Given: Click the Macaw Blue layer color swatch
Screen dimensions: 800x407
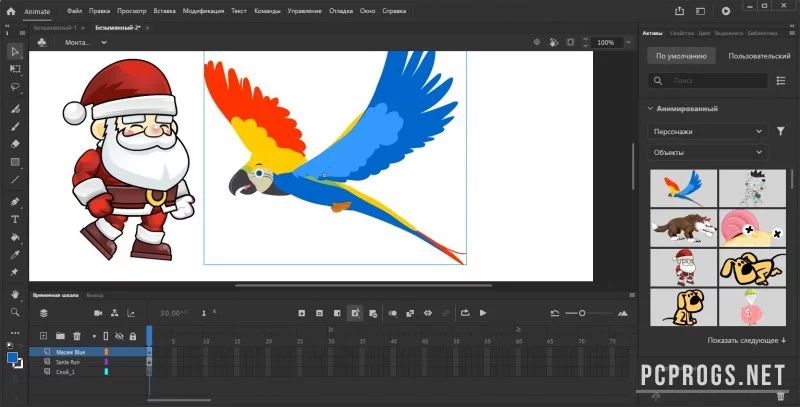Looking at the screenshot, I should [x=106, y=352].
